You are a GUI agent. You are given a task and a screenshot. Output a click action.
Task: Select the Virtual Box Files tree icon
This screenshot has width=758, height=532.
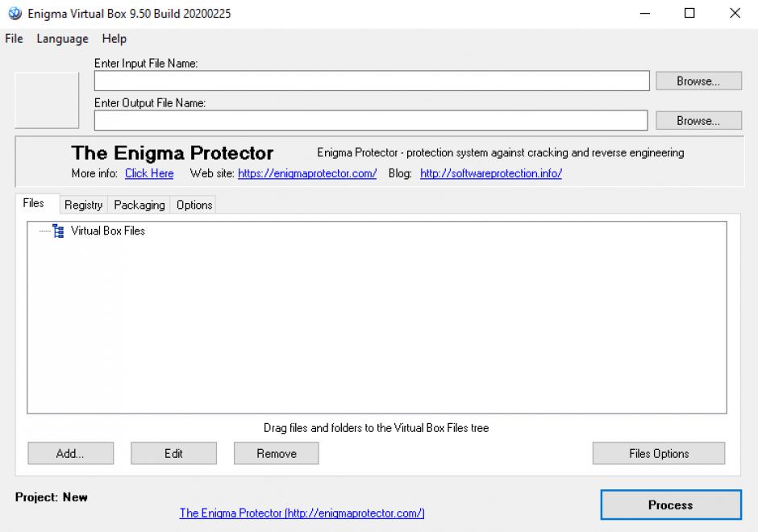pyautogui.click(x=59, y=231)
